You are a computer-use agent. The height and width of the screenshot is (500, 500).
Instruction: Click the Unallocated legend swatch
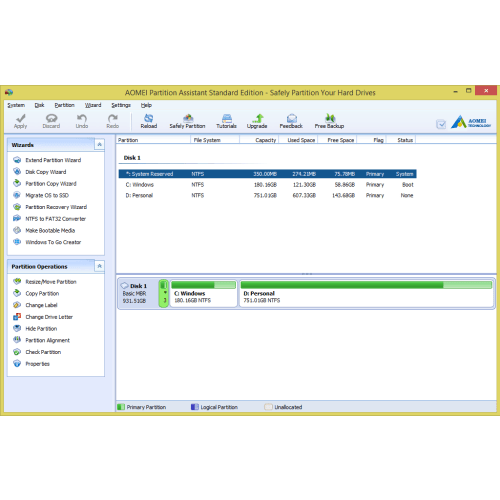[268, 407]
